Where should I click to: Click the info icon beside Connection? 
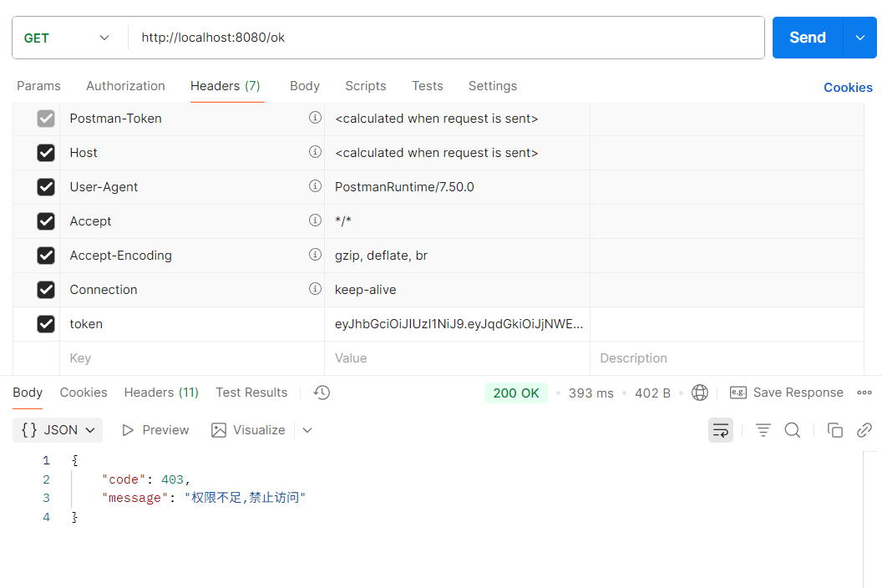[315, 289]
